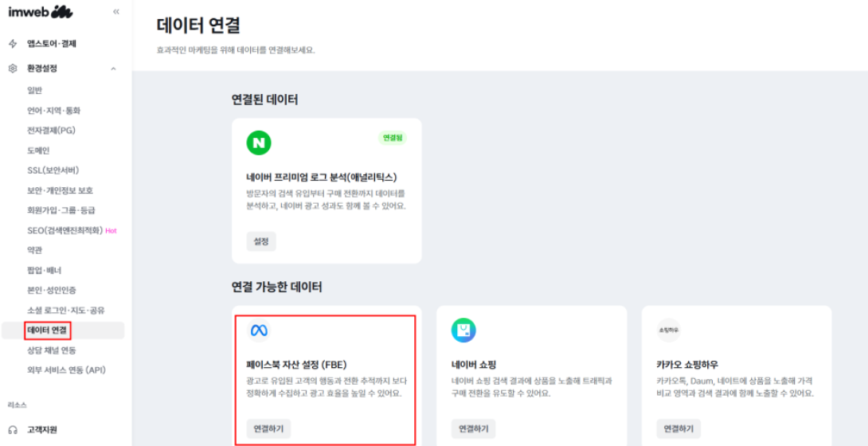Click 효과적인 마케팅을 위해 subtitle text
The height and width of the screenshot is (446, 868).
[x=236, y=50]
